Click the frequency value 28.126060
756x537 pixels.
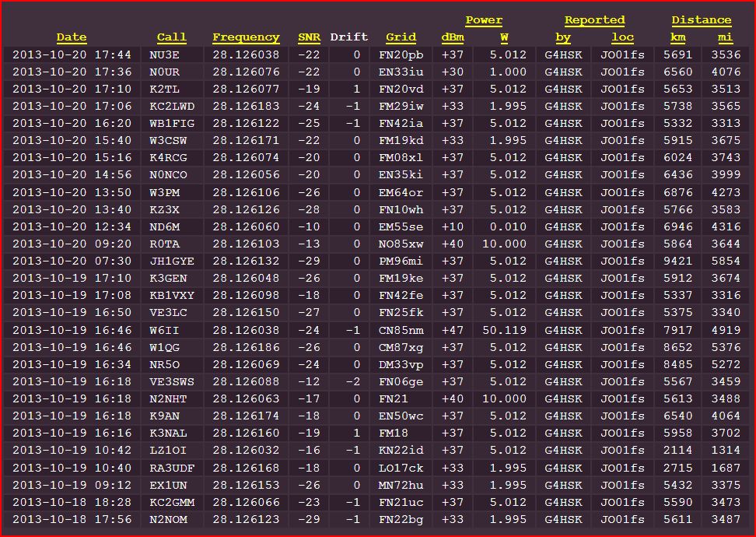click(x=246, y=227)
